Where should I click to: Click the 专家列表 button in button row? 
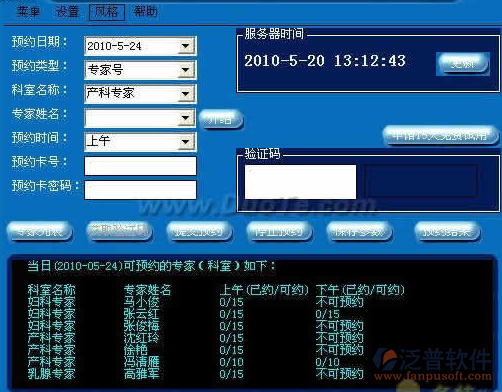39,231
